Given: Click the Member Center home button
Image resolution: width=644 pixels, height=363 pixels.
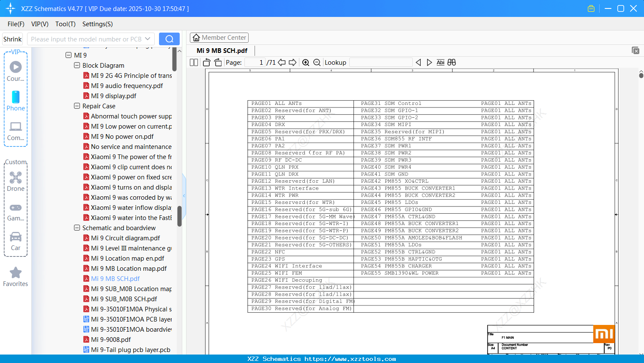Looking at the screenshot, I should [x=219, y=38].
